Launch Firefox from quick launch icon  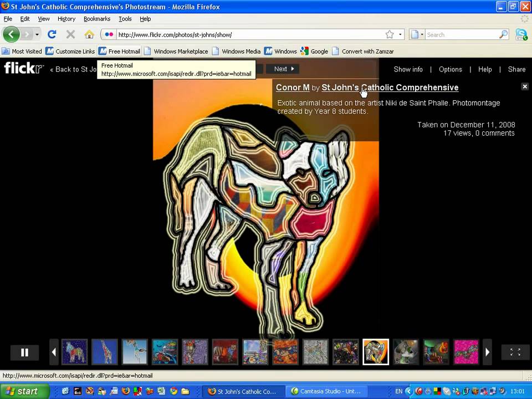click(126, 391)
